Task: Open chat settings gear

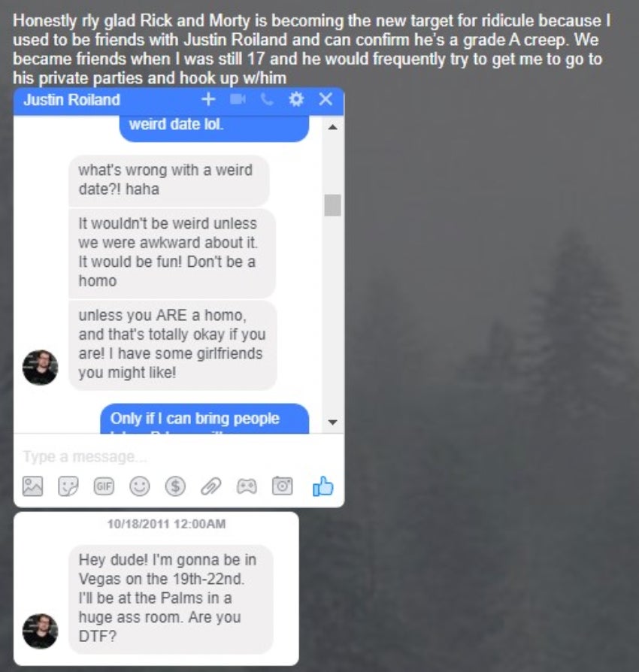Action: (x=296, y=99)
